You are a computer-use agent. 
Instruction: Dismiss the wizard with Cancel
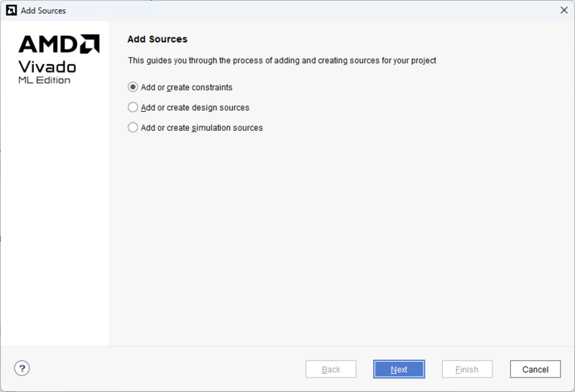[x=535, y=369]
